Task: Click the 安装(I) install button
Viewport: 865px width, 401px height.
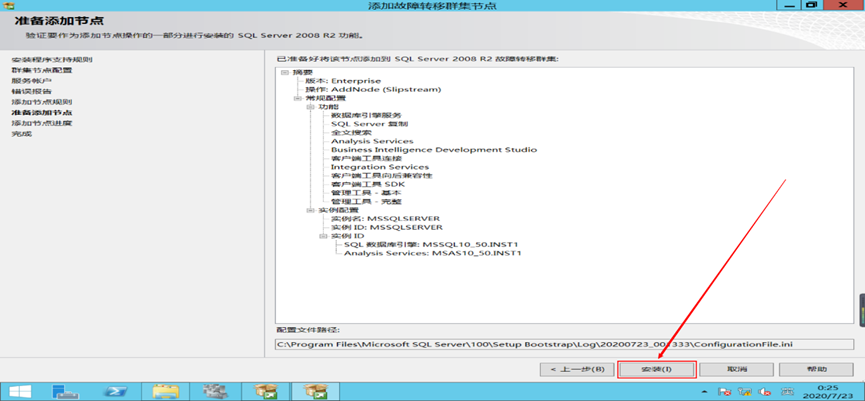Action: coord(656,369)
